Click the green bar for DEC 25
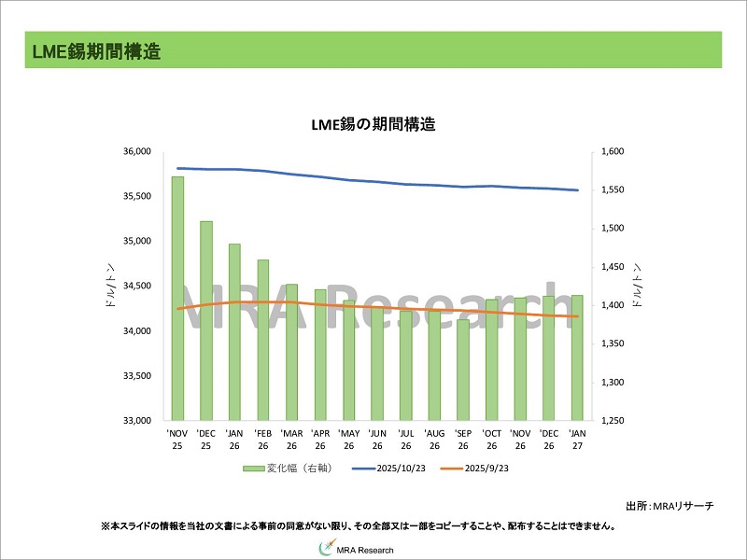Viewport: 747px width, 560px height. [x=206, y=320]
